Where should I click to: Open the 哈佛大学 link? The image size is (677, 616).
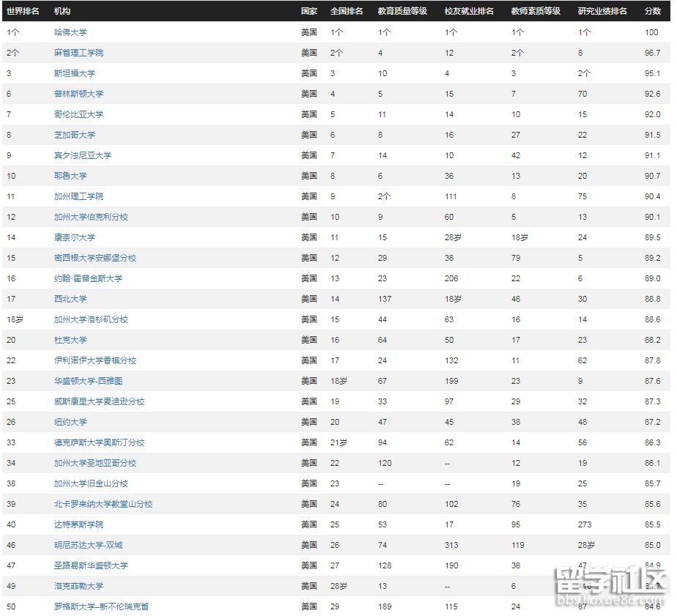tap(70, 32)
